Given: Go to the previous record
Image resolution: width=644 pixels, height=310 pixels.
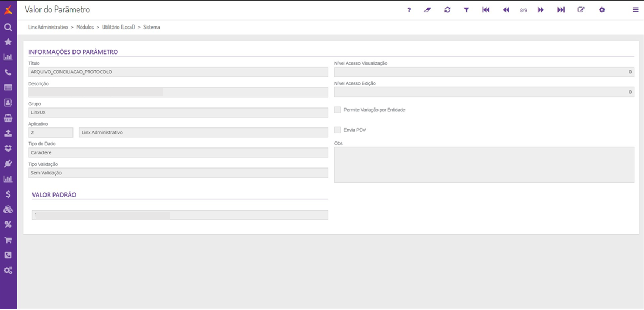Looking at the screenshot, I should tap(506, 10).
